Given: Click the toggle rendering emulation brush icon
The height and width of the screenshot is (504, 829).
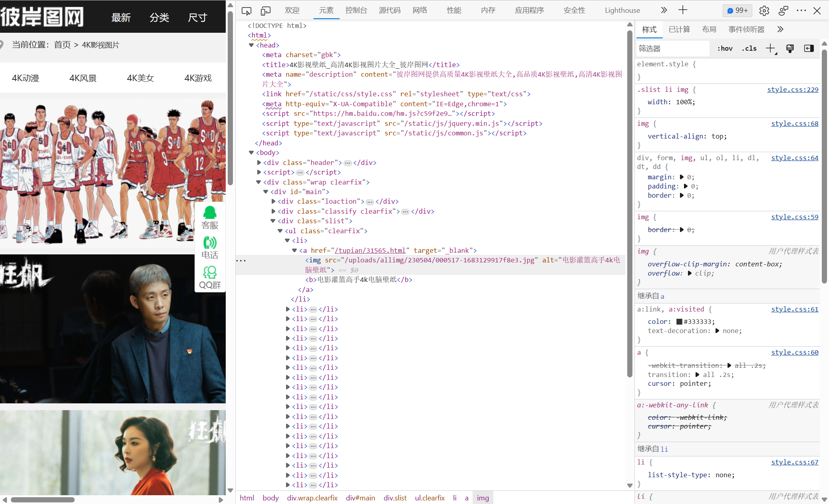Looking at the screenshot, I should click(790, 49).
